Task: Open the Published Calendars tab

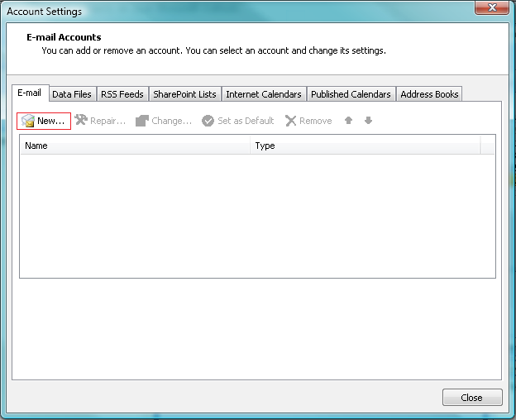Action: [351, 94]
